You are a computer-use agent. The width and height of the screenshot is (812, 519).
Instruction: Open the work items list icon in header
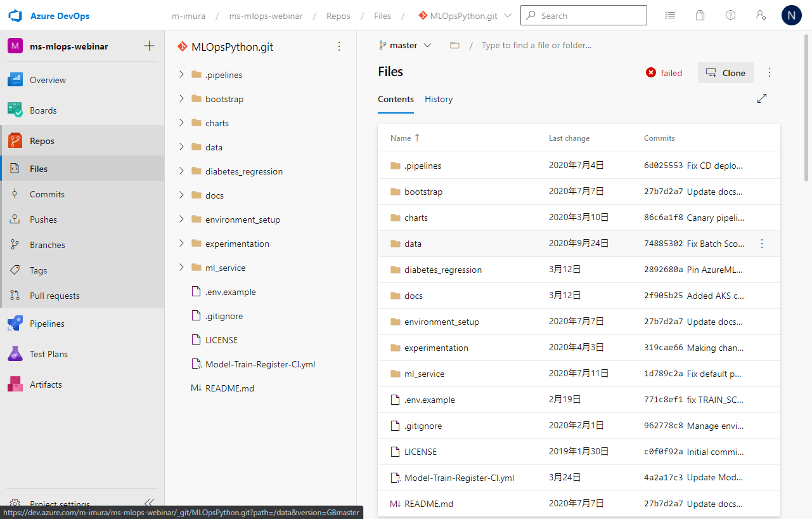point(670,15)
